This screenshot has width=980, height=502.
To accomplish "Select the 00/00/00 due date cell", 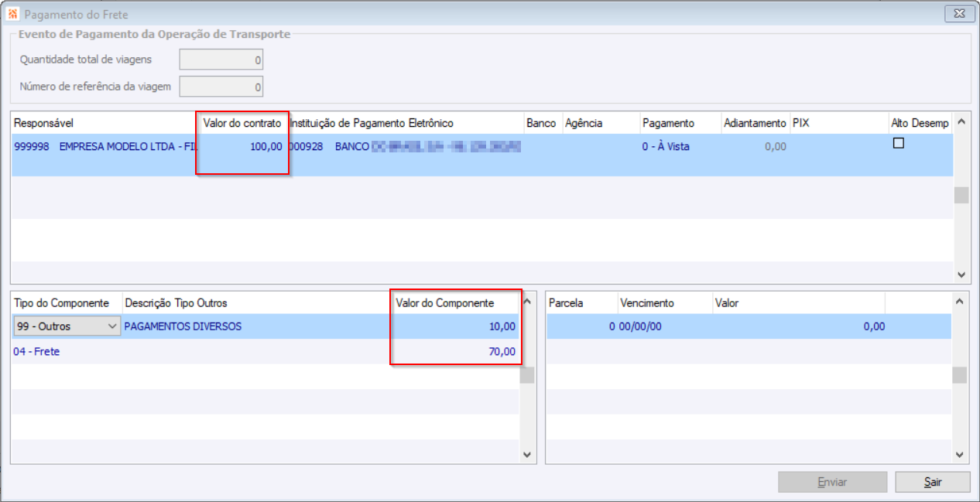I will [664, 326].
